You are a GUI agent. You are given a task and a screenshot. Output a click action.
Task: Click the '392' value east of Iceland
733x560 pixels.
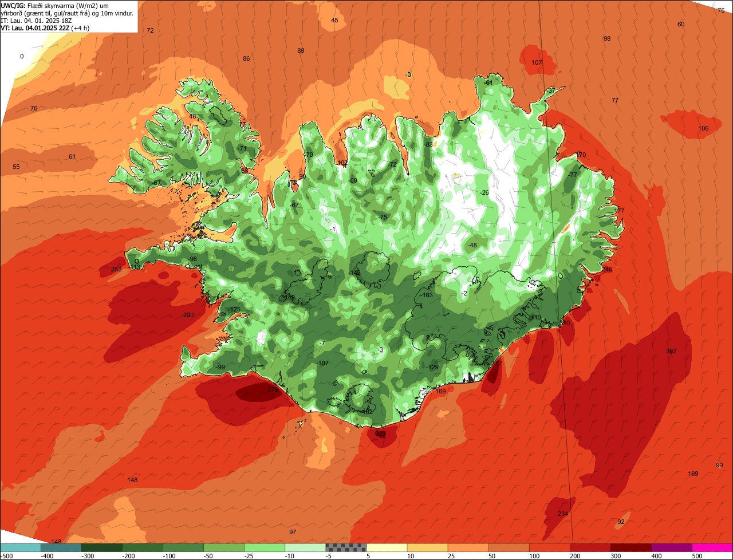pos(671,351)
